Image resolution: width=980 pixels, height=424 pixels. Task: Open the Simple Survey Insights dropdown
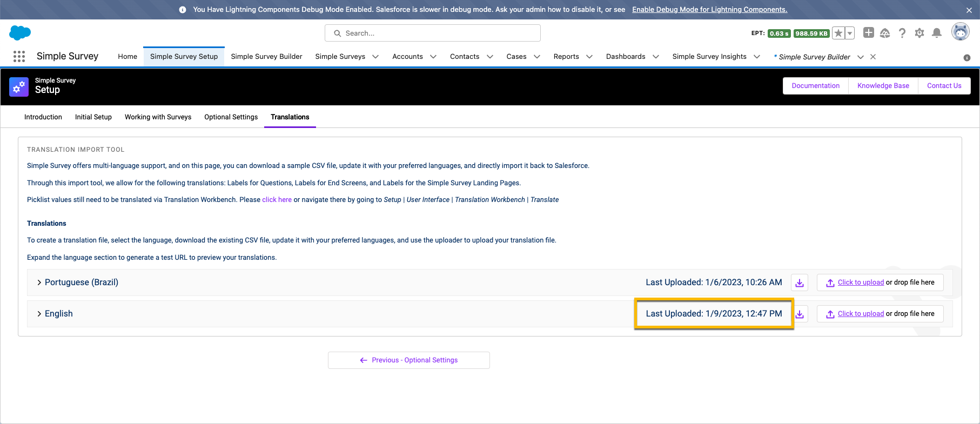[757, 57]
